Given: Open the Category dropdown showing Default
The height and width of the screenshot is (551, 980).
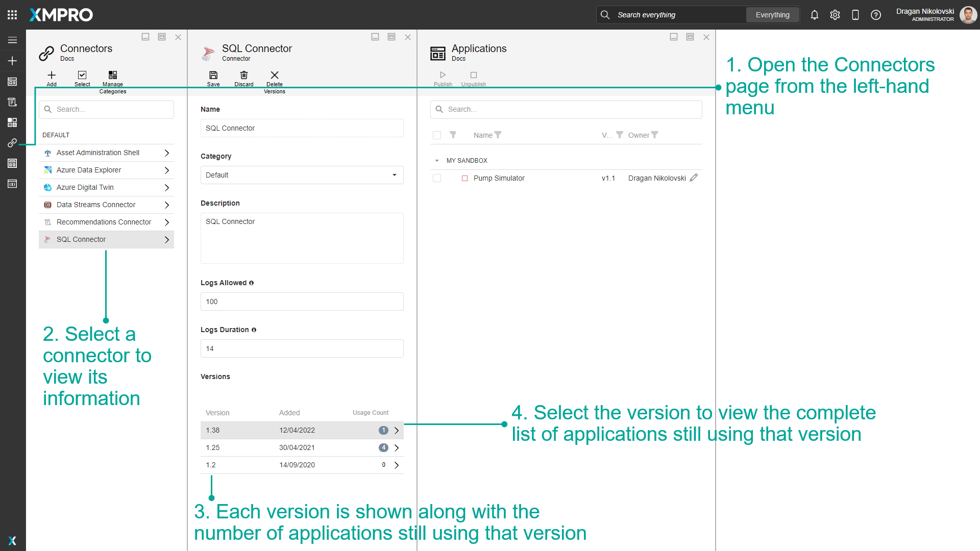Looking at the screenshot, I should (x=302, y=175).
